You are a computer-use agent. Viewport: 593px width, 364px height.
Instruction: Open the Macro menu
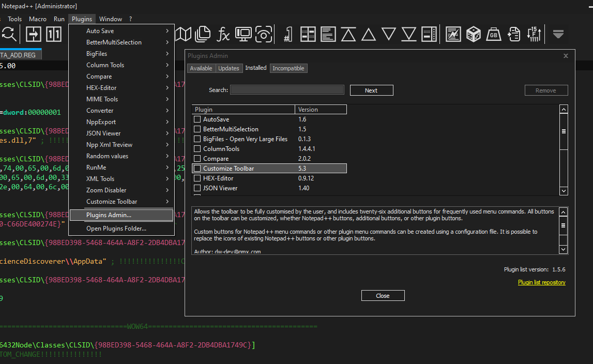pyautogui.click(x=38, y=19)
